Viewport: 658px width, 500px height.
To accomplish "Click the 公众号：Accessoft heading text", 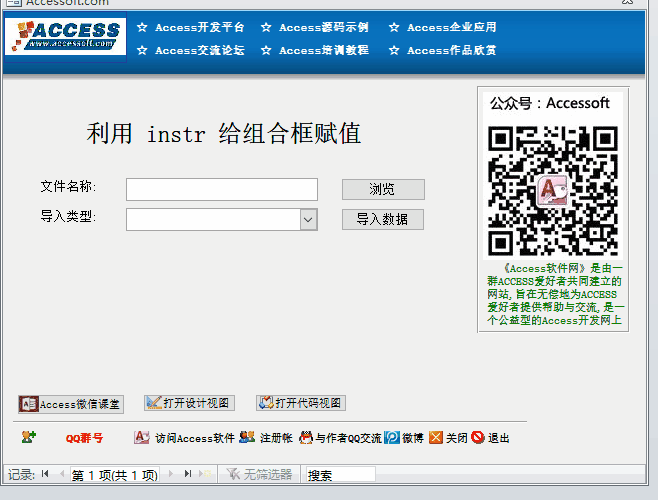I will pos(550,103).
